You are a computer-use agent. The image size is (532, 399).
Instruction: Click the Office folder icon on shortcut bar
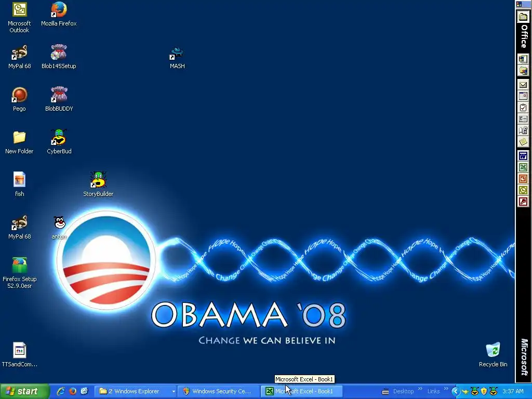[x=523, y=17]
